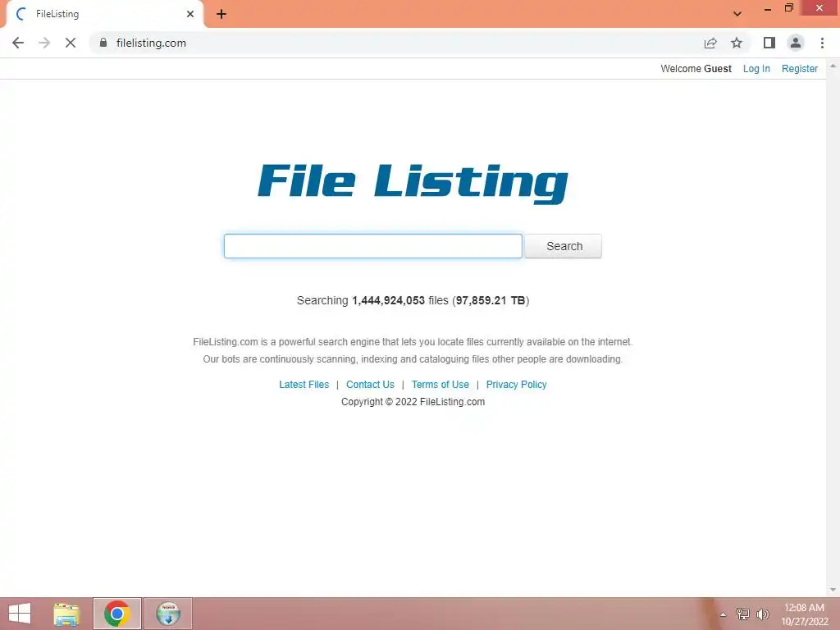Viewport: 840px width, 630px height.
Task: Click the downloader app taskbar icon
Action: click(167, 614)
